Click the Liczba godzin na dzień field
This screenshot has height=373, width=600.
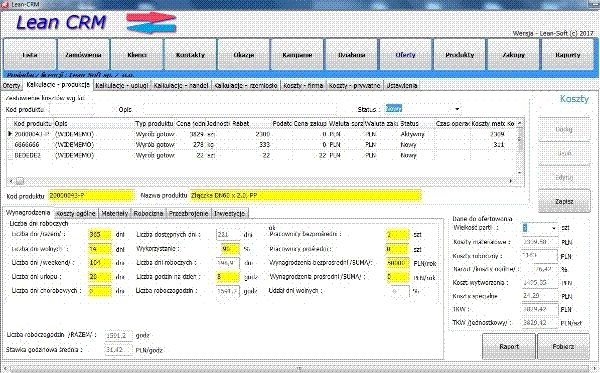point(228,277)
